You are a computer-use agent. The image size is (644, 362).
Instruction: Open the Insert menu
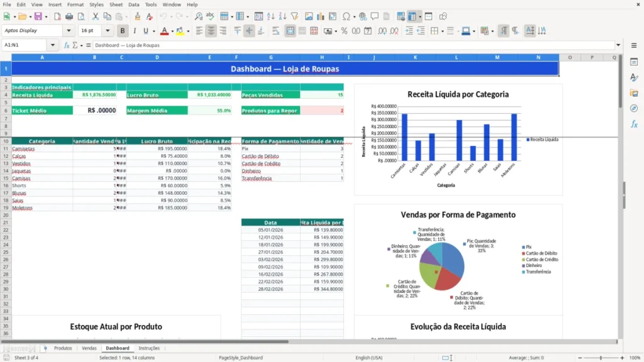click(55, 4)
